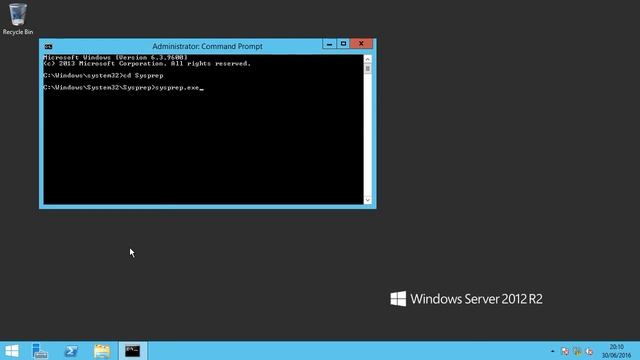Launch Server Manager from the taskbar
The image size is (640, 360).
[x=40, y=351]
